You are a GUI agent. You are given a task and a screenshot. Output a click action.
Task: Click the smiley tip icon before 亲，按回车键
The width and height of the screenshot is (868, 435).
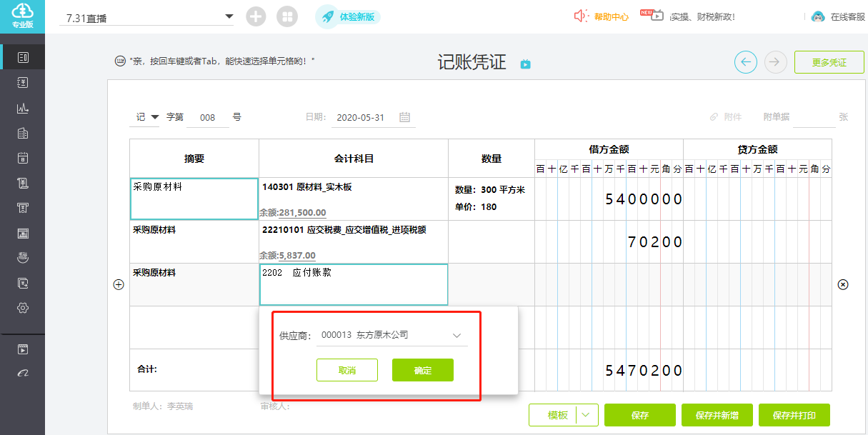120,61
